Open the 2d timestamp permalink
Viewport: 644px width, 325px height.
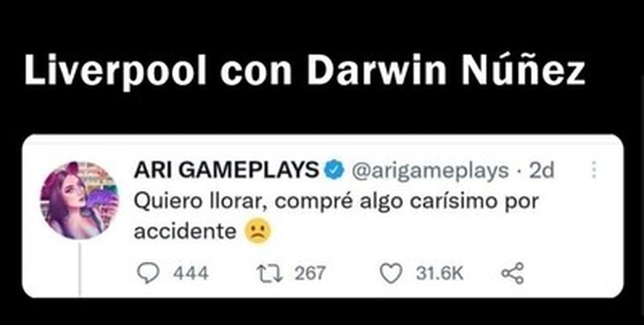542,170
